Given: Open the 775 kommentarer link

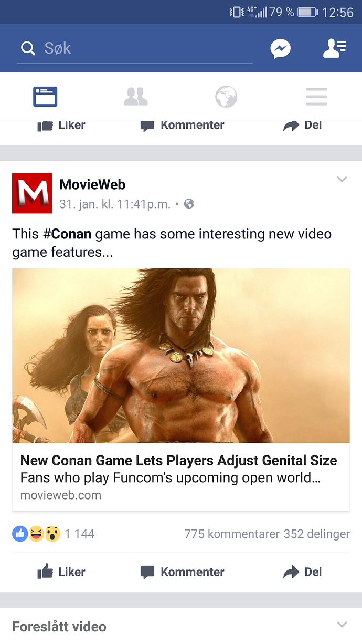Looking at the screenshot, I should coord(232,534).
